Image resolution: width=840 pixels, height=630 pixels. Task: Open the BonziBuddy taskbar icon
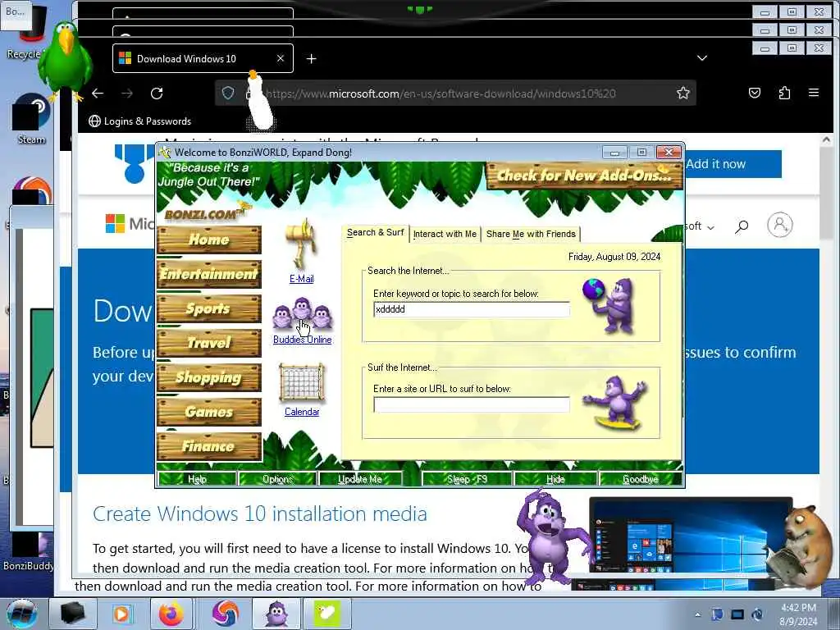pos(276,614)
